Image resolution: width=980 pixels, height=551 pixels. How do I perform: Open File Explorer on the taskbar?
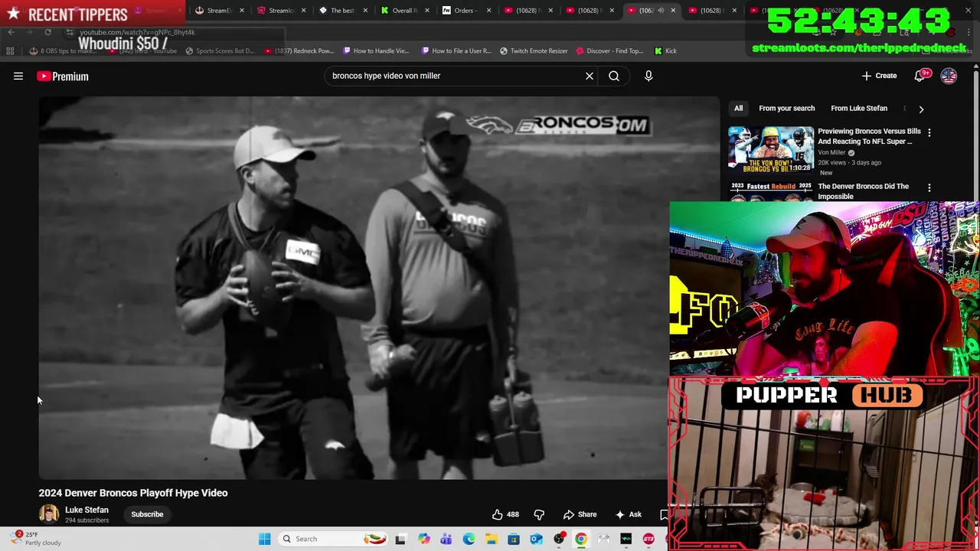[491, 539]
